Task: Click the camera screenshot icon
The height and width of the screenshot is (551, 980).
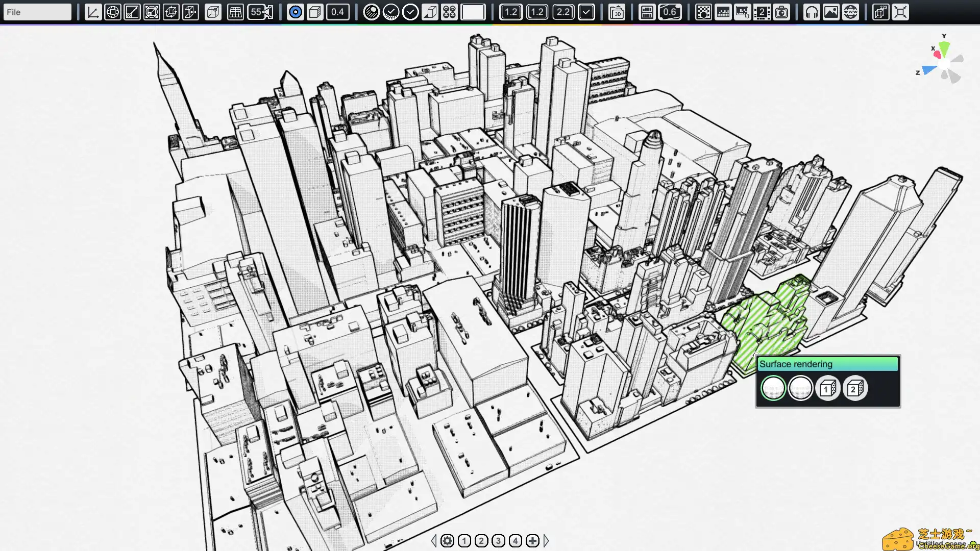Action: click(781, 12)
